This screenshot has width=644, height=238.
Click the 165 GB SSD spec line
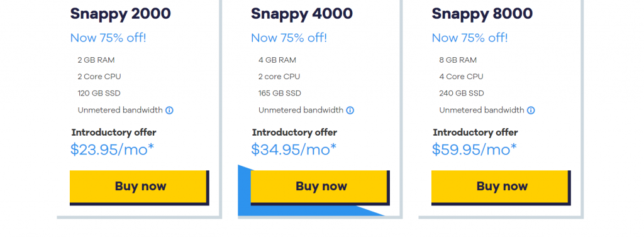280,93
